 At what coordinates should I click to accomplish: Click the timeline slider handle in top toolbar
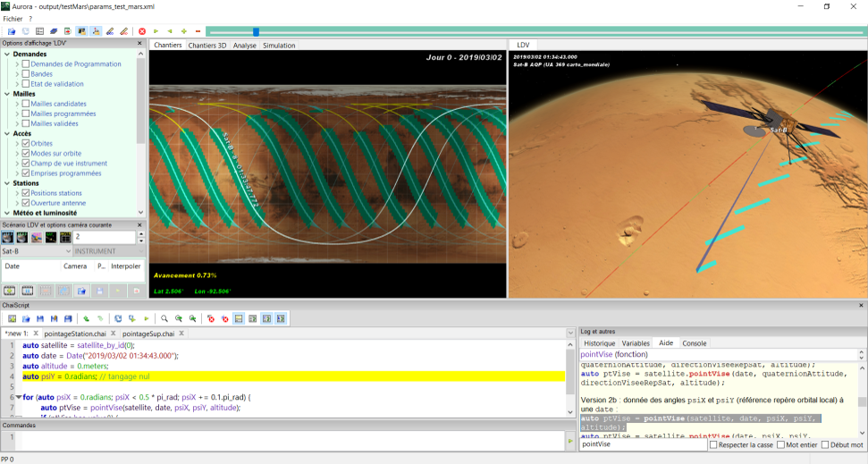tap(256, 31)
